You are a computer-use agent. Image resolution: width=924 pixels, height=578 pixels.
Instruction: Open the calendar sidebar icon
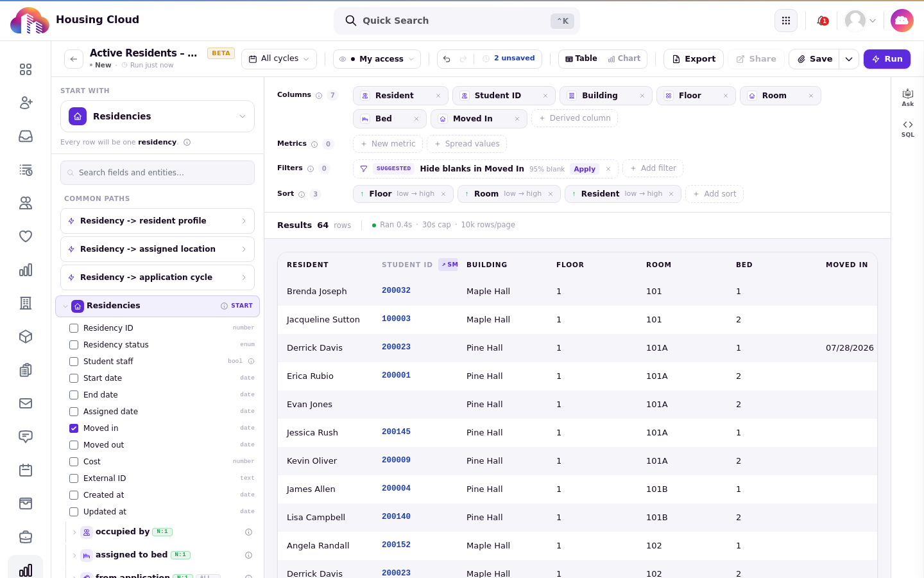26,470
